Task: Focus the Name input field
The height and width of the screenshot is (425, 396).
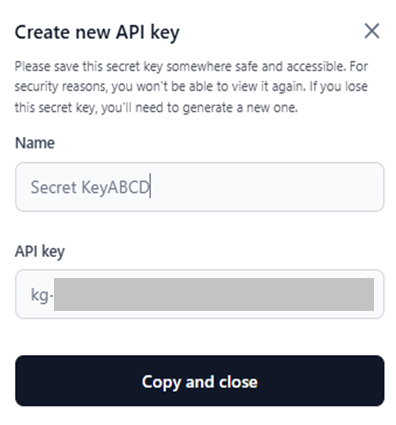Action: point(200,187)
